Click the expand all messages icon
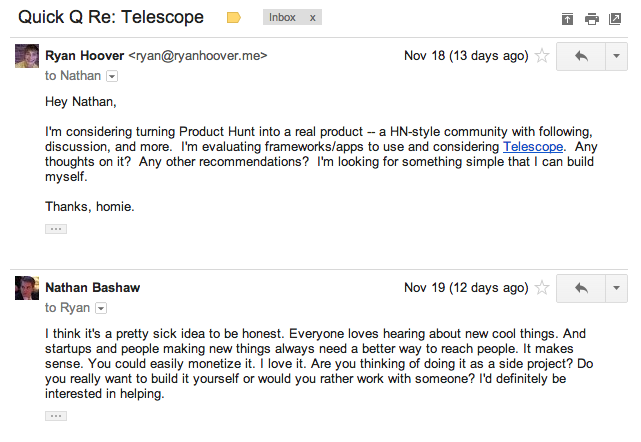Screen dimensions: 641x442 click(567, 19)
